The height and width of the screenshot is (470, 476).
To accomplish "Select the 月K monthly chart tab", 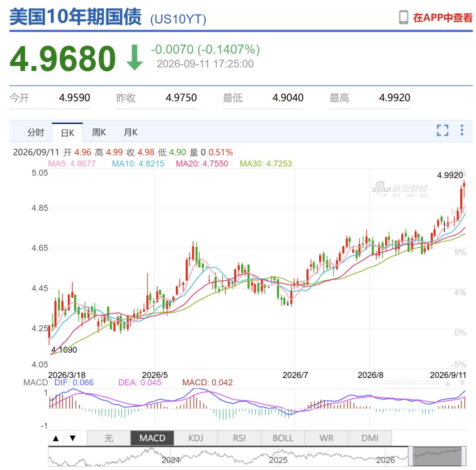I will click(x=131, y=132).
